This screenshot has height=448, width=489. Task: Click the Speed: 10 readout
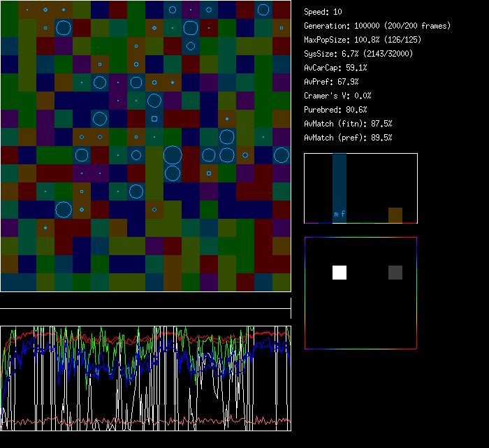point(323,12)
